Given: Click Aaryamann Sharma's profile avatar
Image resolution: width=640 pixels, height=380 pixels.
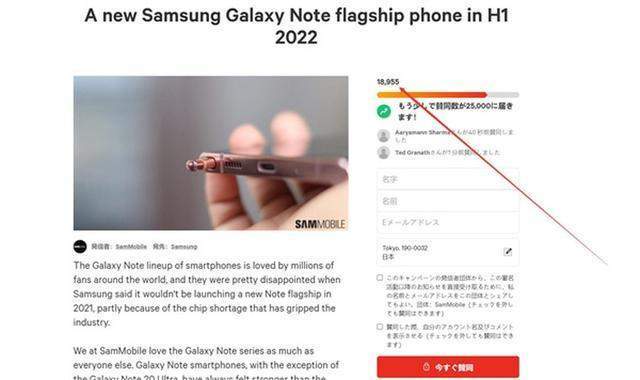Looking at the screenshot, I should (x=383, y=136).
